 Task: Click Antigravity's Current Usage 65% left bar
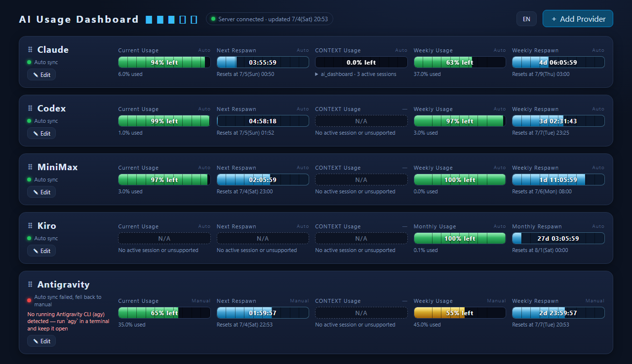click(164, 313)
